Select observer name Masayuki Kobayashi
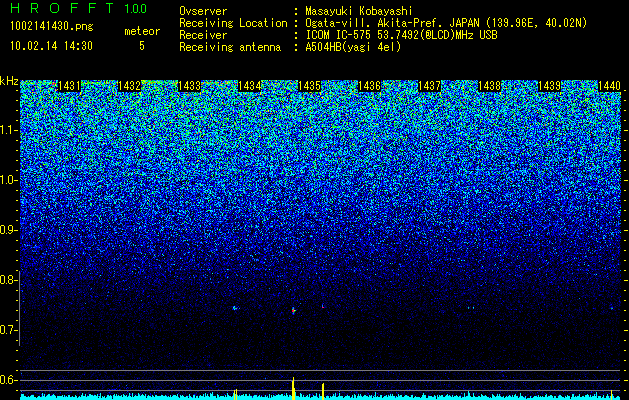 pyautogui.click(x=359, y=11)
